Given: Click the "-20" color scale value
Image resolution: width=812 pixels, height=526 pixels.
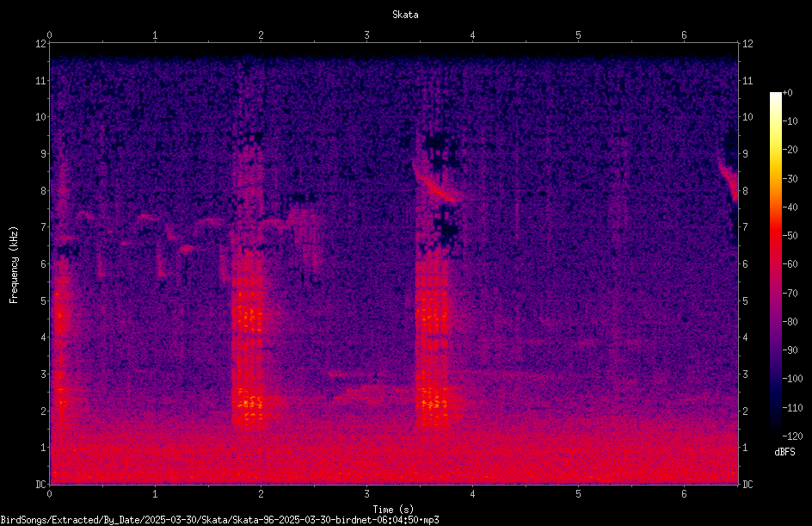Looking at the screenshot, I should coord(790,150).
